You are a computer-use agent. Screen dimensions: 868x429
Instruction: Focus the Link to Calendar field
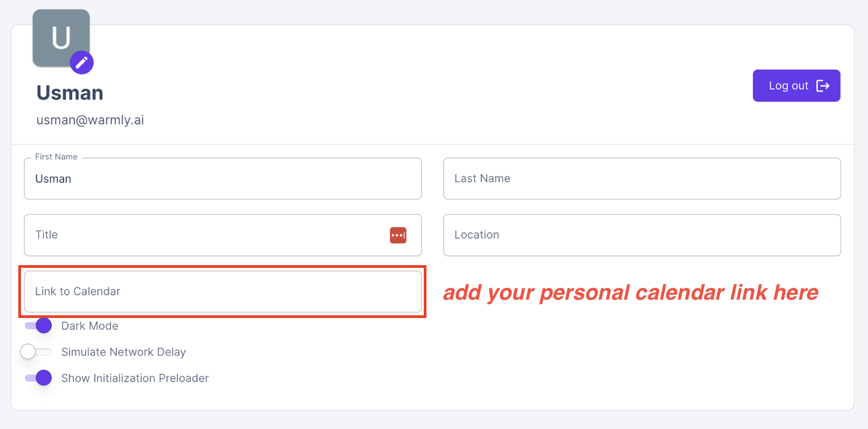[222, 292]
